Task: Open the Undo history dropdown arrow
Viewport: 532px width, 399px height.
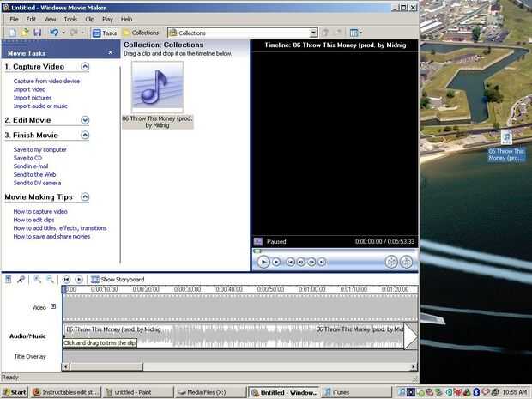Action: coord(63,33)
